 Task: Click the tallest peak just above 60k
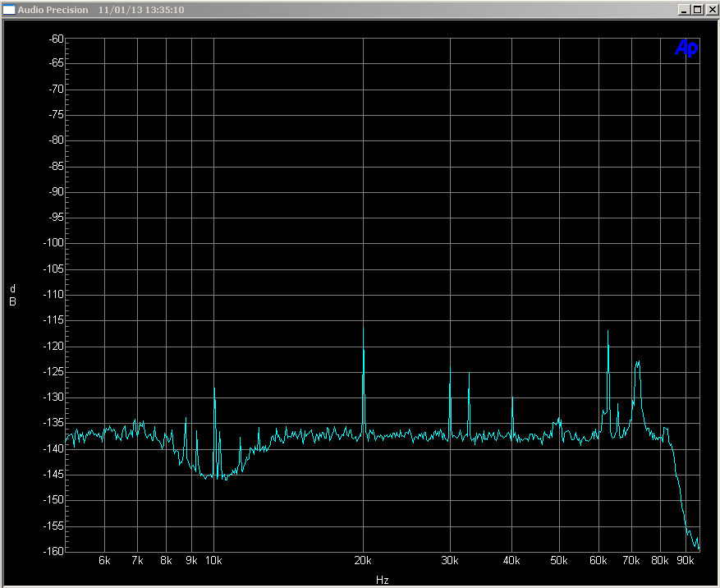click(608, 331)
